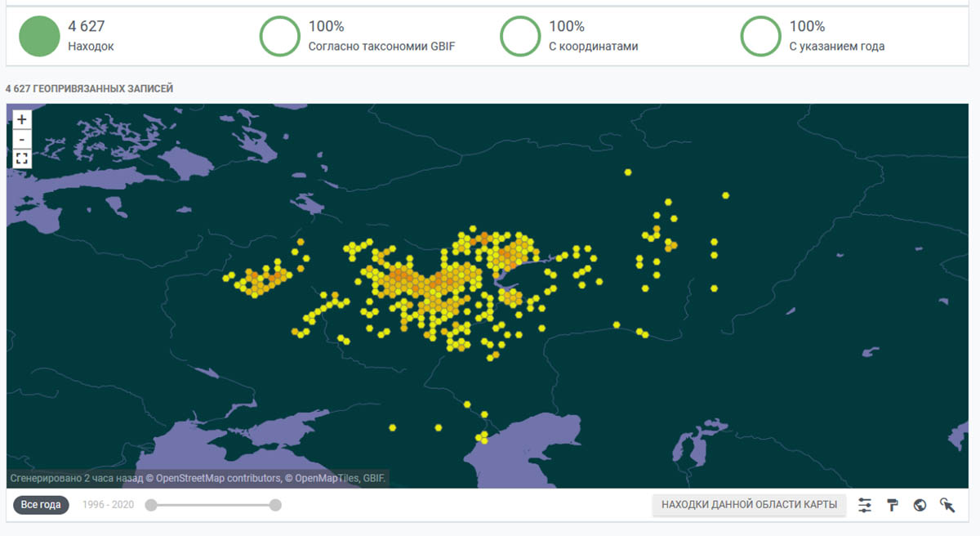Click the topmost yellow hexagon on the map
Screen dimensions: 980x536
click(628, 172)
